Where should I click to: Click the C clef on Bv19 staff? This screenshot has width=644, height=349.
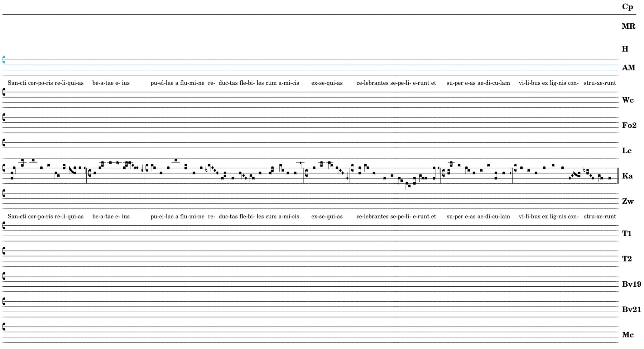[4, 276]
